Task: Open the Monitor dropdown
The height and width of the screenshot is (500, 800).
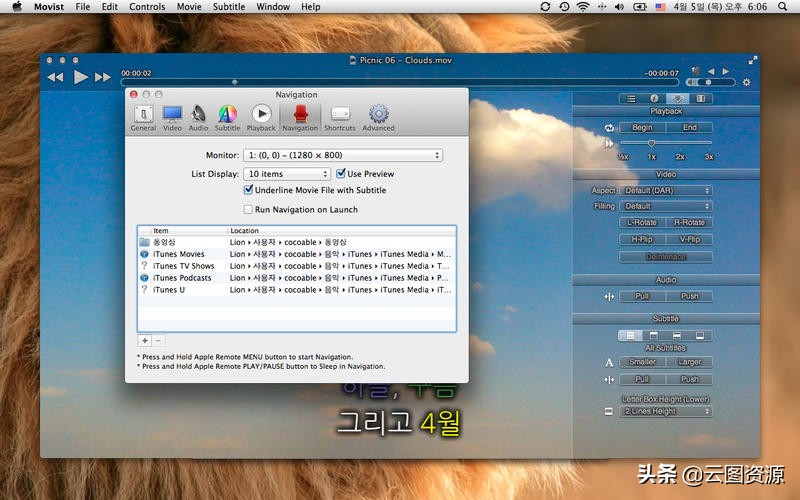Action: (x=342, y=155)
